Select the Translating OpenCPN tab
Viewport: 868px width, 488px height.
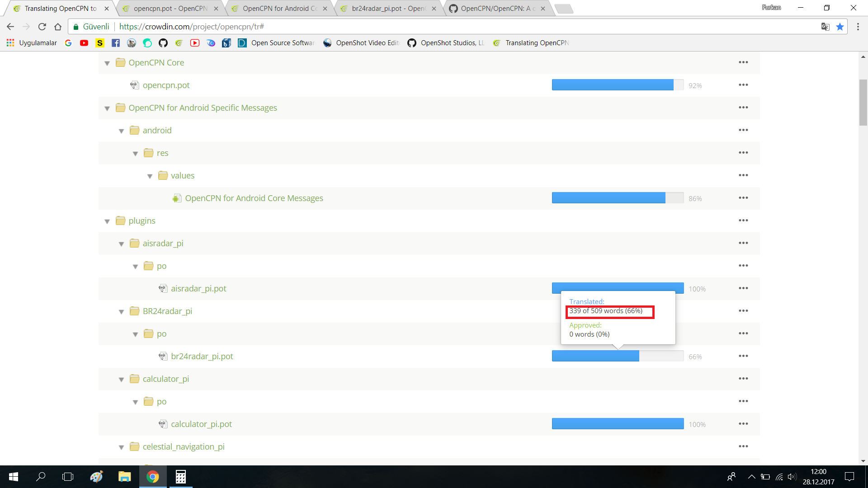point(60,9)
